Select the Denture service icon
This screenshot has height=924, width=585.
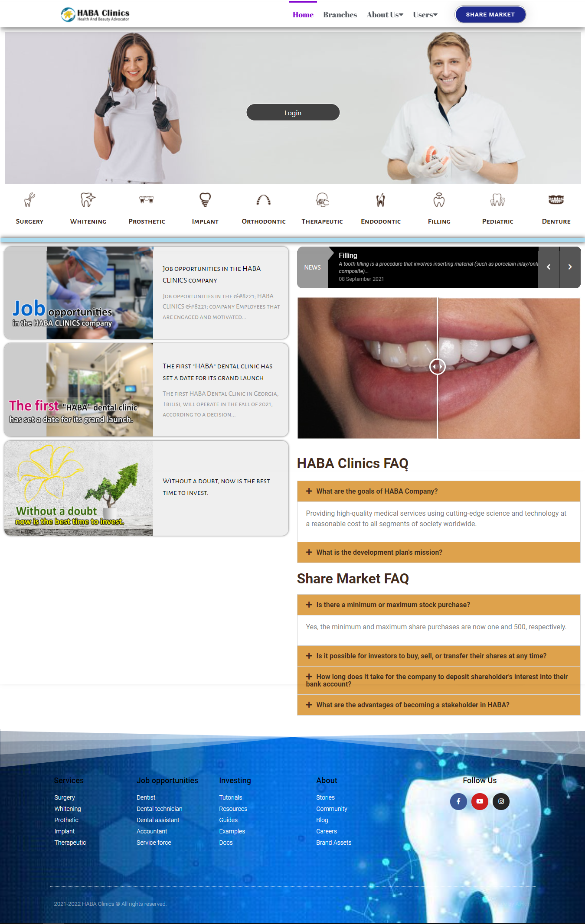[x=556, y=200]
